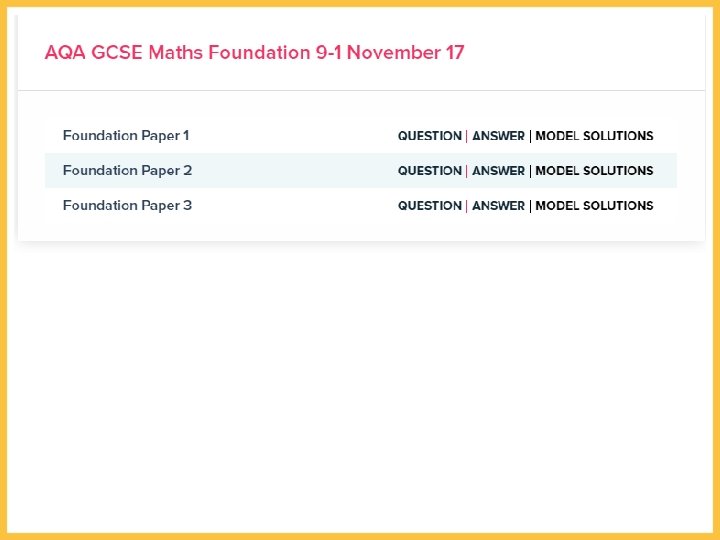
Task: Click separator between ANSWER and MODEL SOLUTIONS, Paper 2
Action: point(530,171)
